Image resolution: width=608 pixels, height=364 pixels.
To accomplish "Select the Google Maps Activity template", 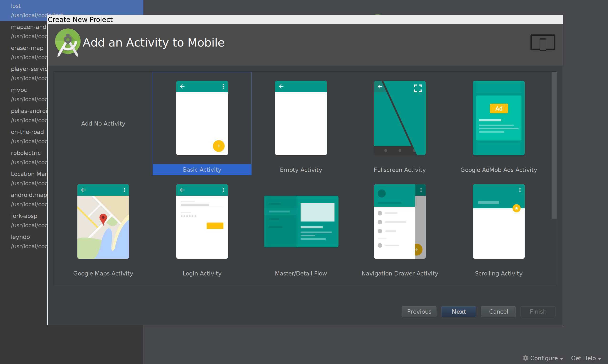I will coord(103,221).
